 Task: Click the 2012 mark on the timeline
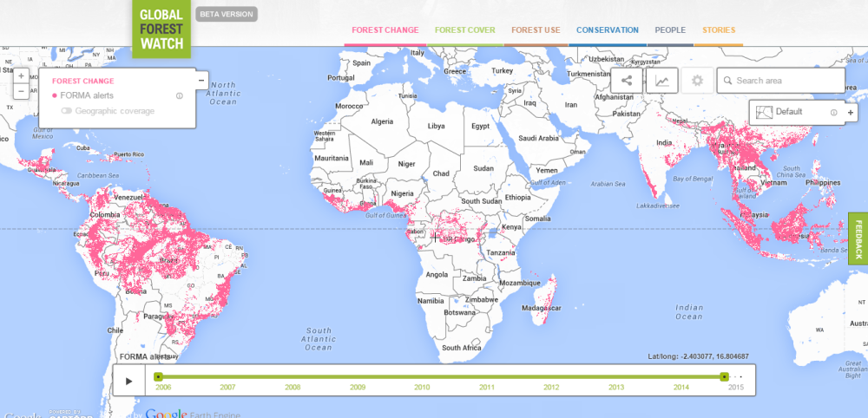(551, 387)
